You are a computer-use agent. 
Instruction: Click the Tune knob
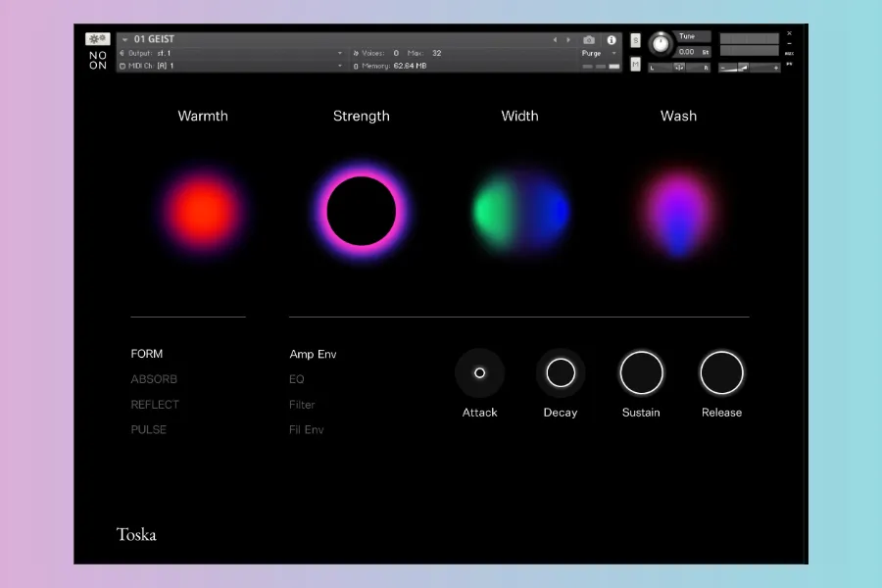[x=661, y=44]
